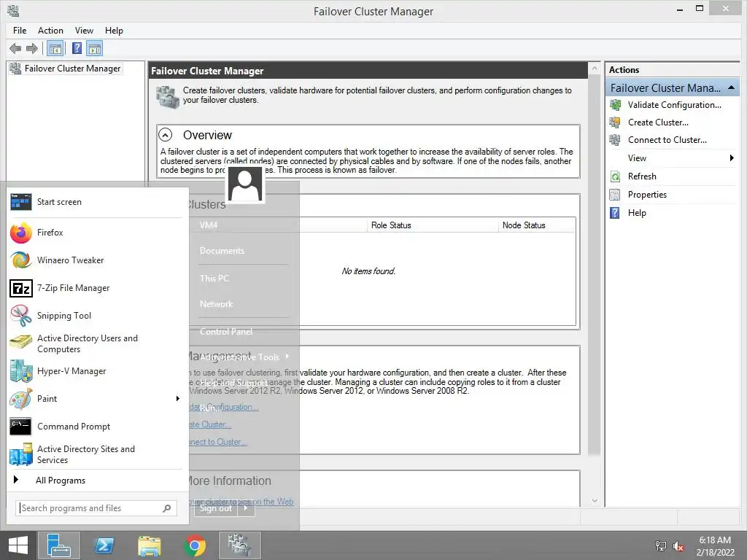Collapse the Overview section chevron

(x=166, y=135)
